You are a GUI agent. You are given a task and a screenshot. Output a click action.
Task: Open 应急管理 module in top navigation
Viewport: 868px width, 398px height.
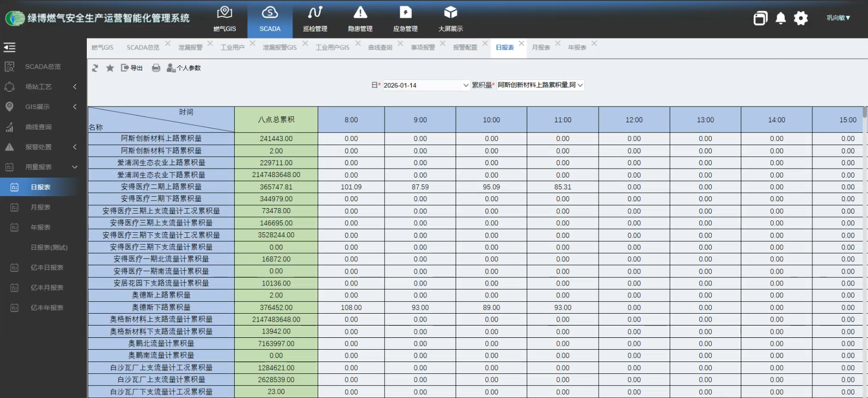point(405,19)
